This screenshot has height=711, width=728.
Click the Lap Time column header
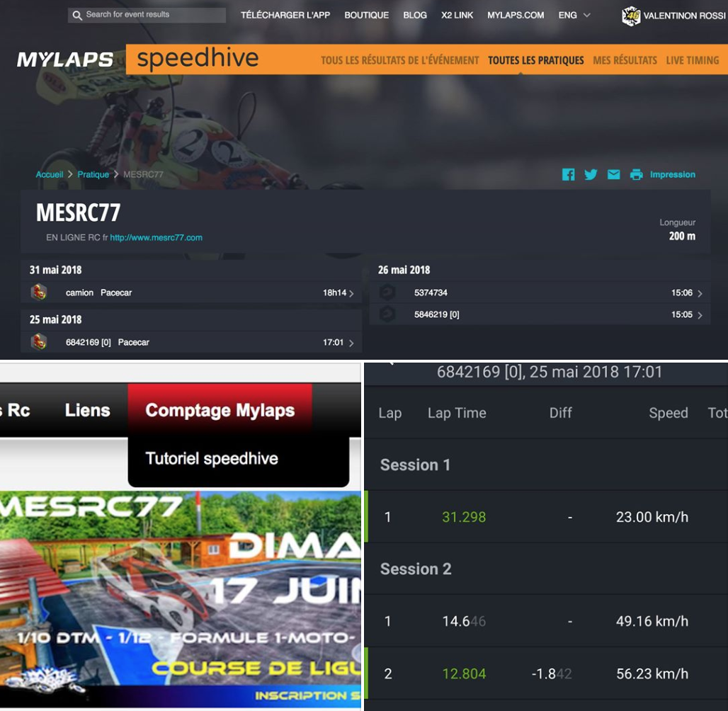click(457, 413)
